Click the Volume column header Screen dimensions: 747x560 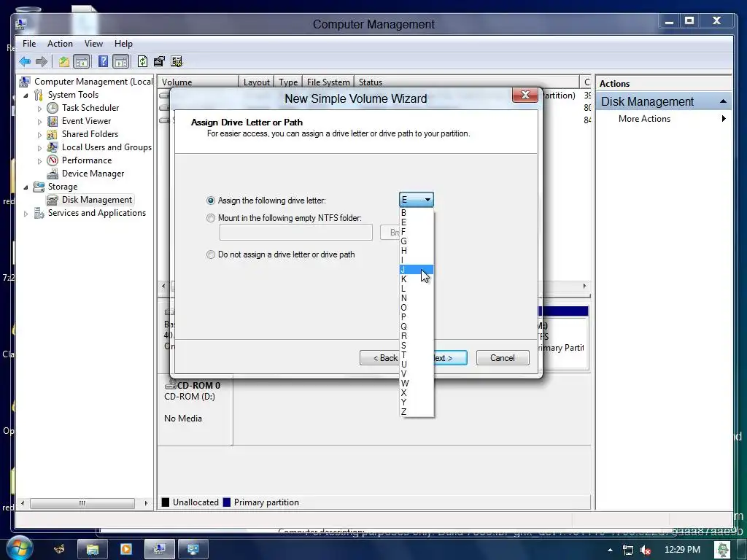tap(198, 82)
